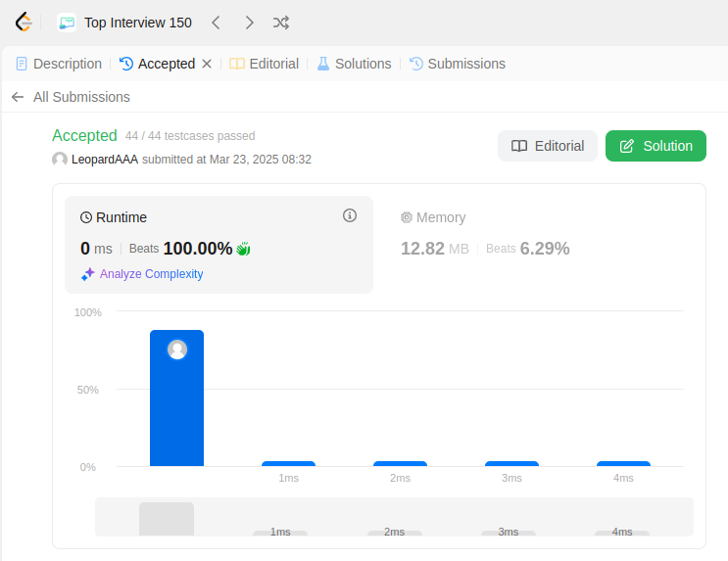Open the Description tab
This screenshot has height=561, width=728.
(x=59, y=64)
